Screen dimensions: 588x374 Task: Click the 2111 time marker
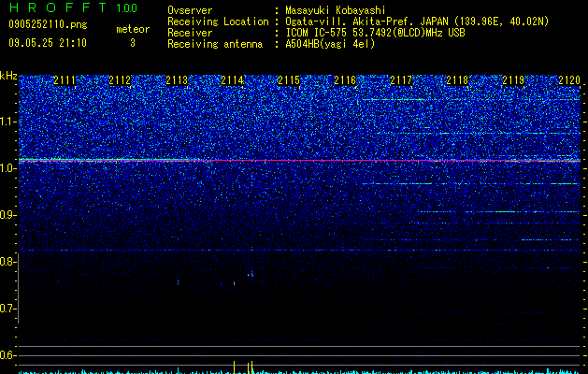point(65,80)
